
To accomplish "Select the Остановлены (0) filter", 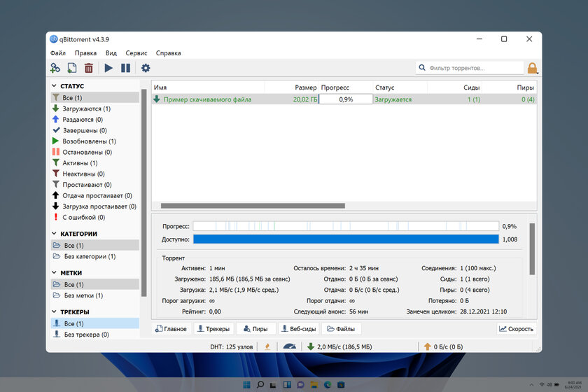I will [95, 152].
